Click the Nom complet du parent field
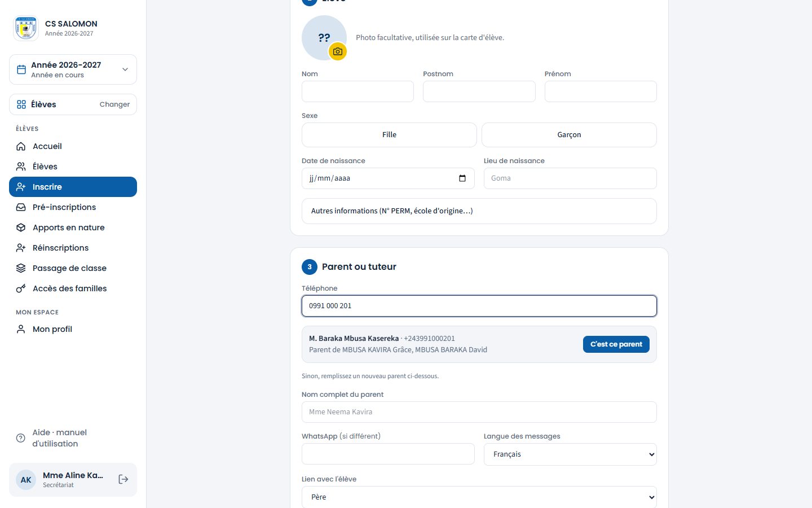This screenshot has width=812, height=508. [479, 412]
